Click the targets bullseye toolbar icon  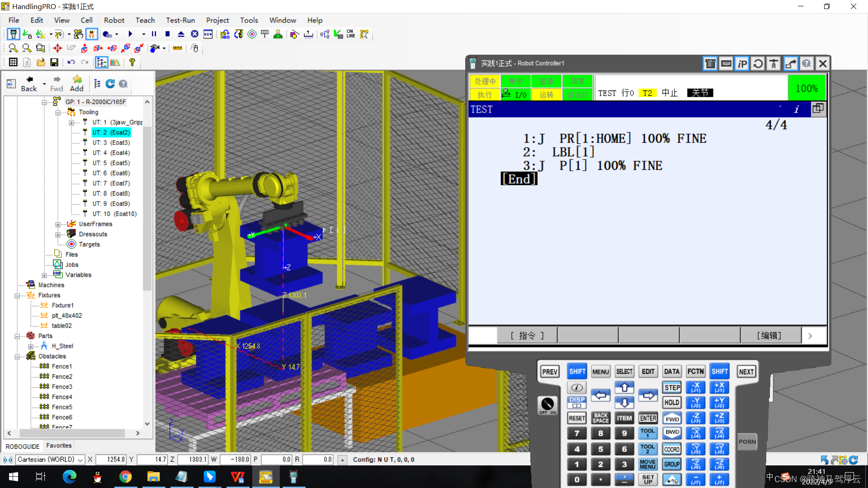[252, 34]
